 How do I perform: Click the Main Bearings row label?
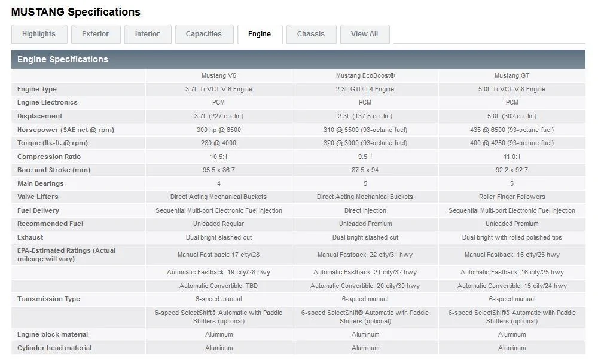point(40,183)
